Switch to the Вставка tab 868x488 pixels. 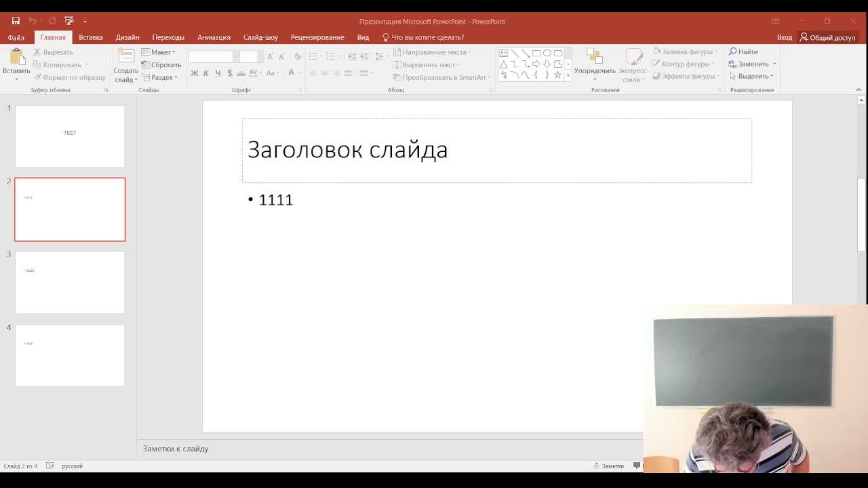(90, 37)
